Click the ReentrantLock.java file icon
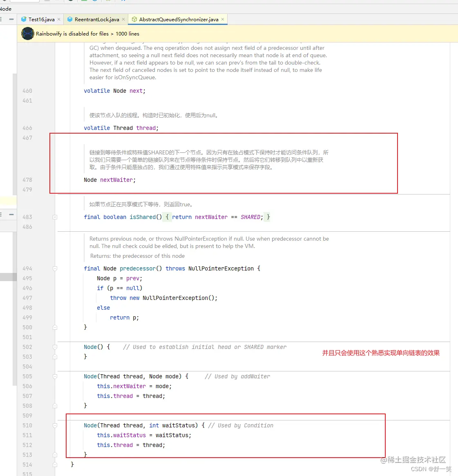Image resolution: width=458 pixels, height=476 pixels. tap(70, 20)
